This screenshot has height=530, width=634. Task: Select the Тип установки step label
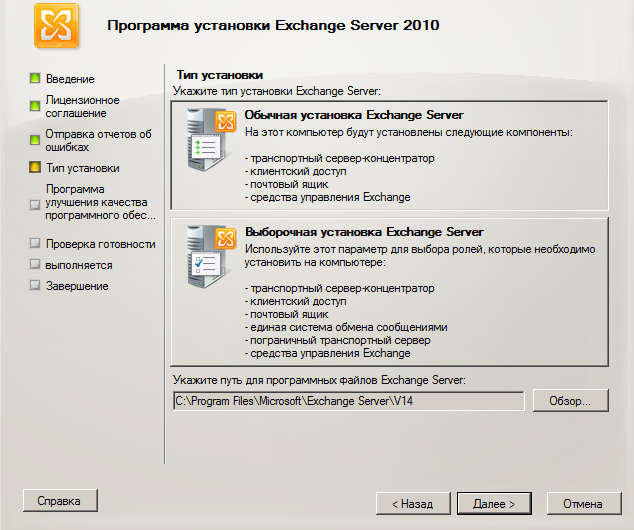[x=82, y=168]
